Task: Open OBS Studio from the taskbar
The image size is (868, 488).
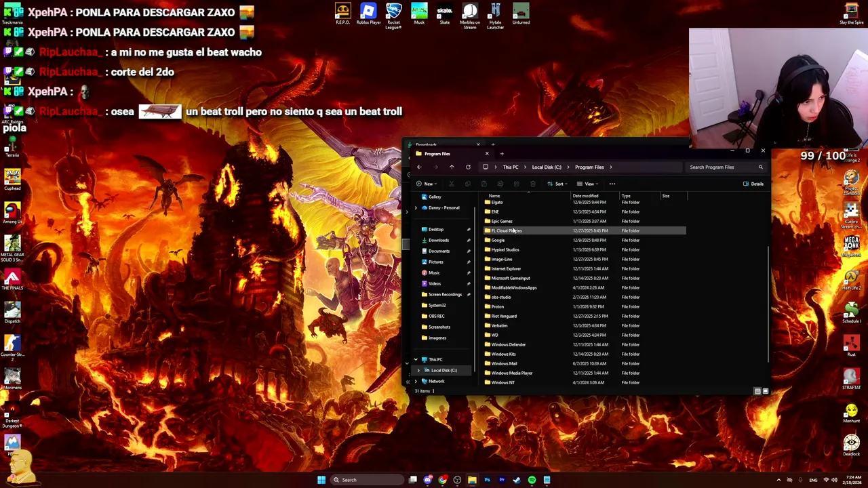Action: 457,480
